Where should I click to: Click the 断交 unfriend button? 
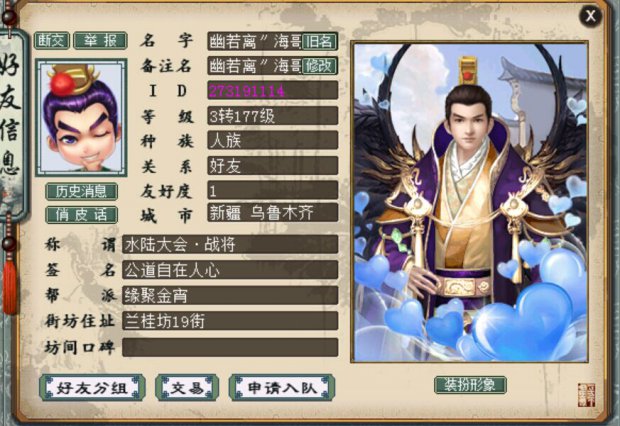[x=52, y=40]
